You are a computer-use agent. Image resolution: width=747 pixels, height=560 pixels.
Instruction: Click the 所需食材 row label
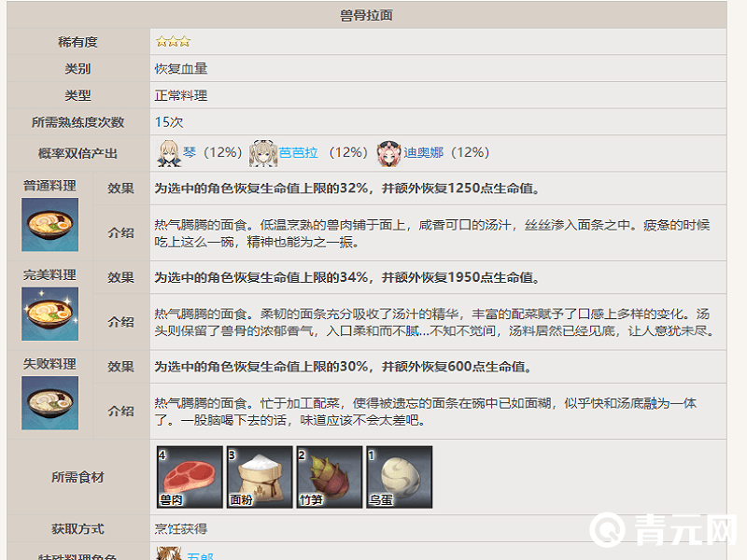[78, 477]
